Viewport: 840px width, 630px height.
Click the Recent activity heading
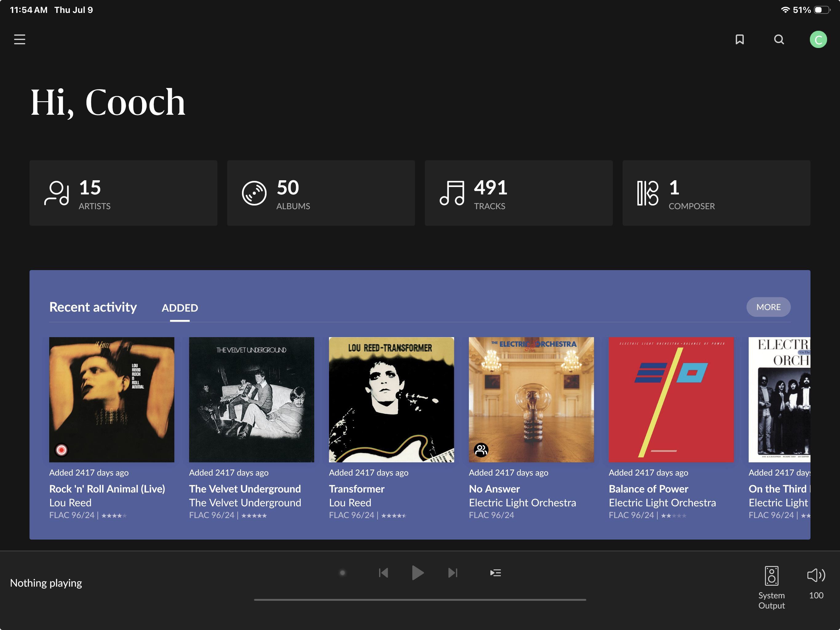pos(93,307)
